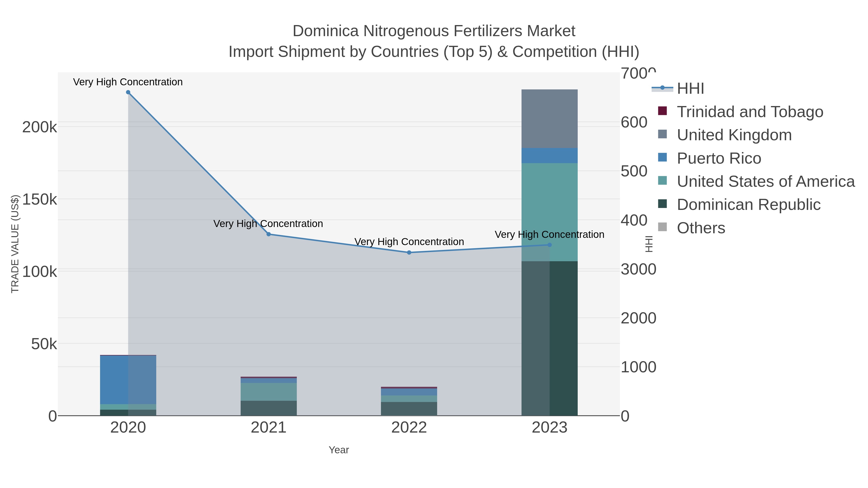This screenshot has width=868, height=488.
Task: Click the 2022 x-axis label
Action: [409, 428]
